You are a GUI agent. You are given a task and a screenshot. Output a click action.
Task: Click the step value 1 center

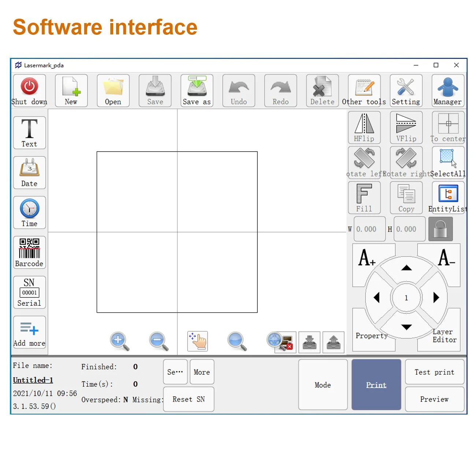[x=406, y=298]
